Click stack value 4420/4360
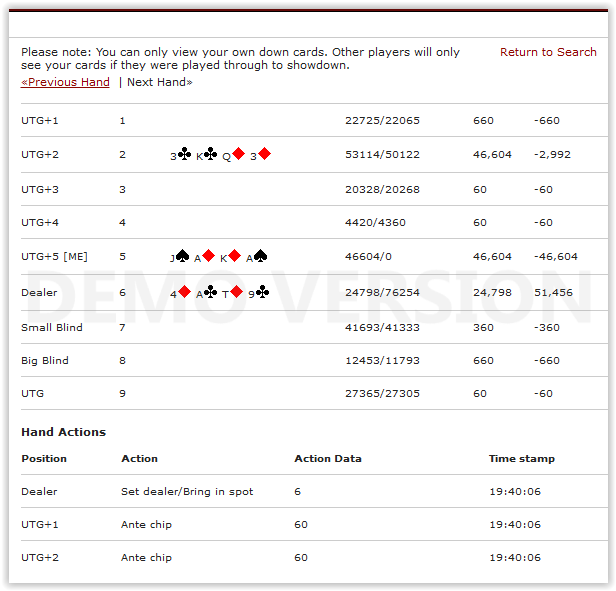616x591 pixels. [375, 222]
